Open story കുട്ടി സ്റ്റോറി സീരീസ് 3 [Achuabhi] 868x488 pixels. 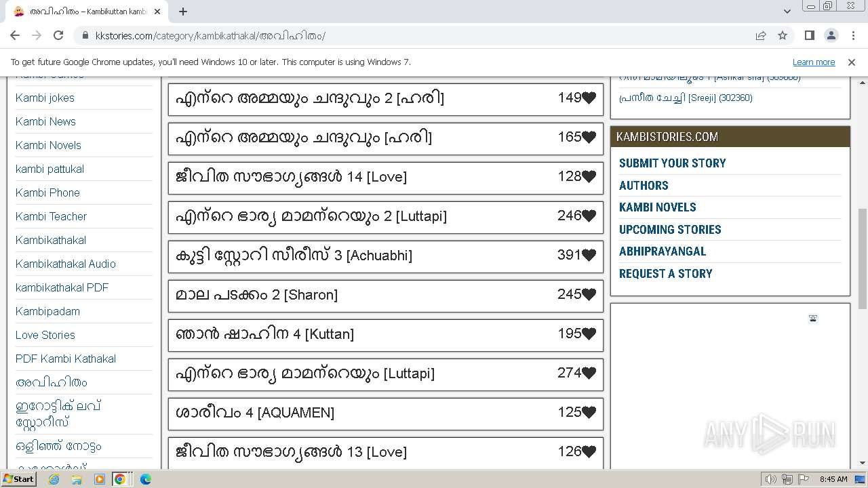point(294,256)
